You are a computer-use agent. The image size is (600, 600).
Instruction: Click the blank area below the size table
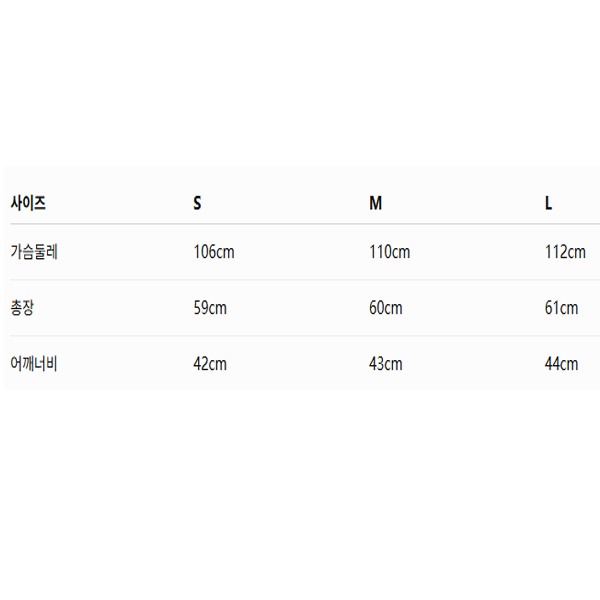300,494
